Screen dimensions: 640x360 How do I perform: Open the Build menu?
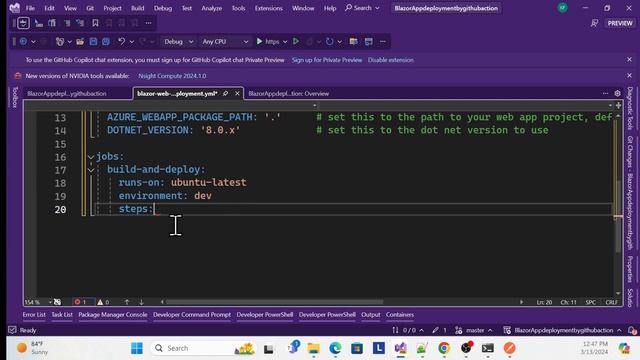(x=138, y=8)
